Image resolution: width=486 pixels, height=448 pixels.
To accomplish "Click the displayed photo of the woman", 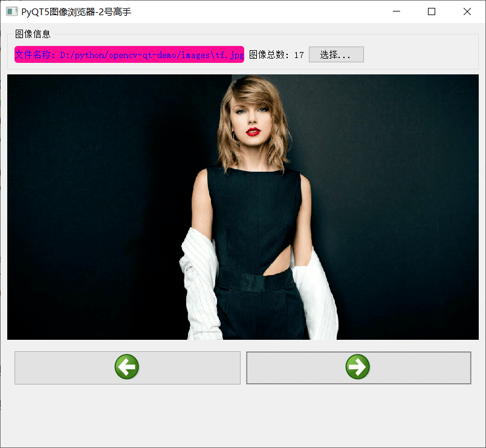I will pos(242,206).
